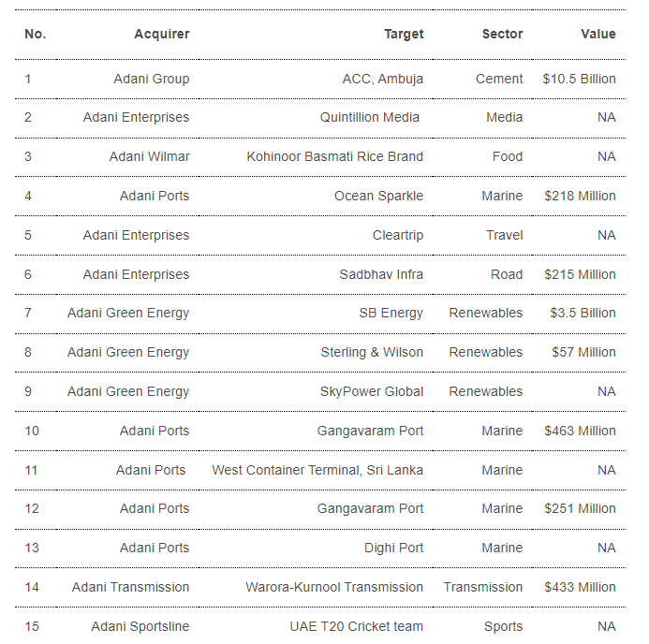Click the Acquirer column header
This screenshot has width=649, height=644.
click(x=161, y=34)
